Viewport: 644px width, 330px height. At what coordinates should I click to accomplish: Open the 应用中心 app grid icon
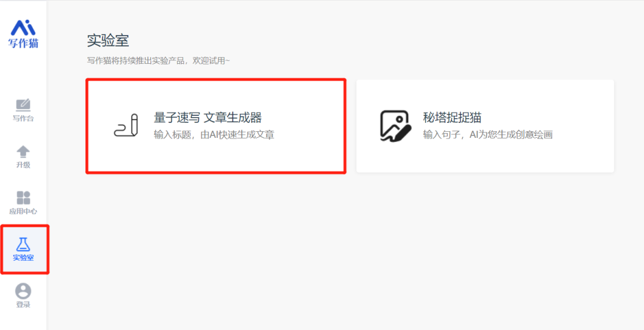pyautogui.click(x=23, y=198)
